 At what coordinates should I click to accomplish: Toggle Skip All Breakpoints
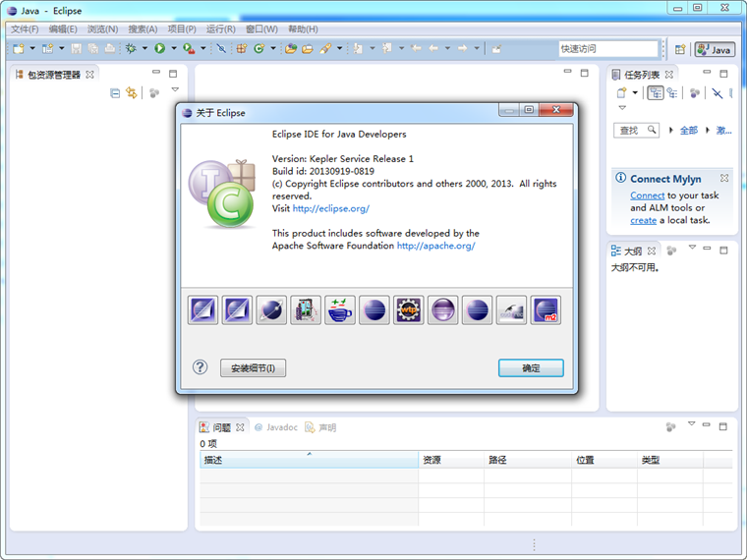point(221,48)
